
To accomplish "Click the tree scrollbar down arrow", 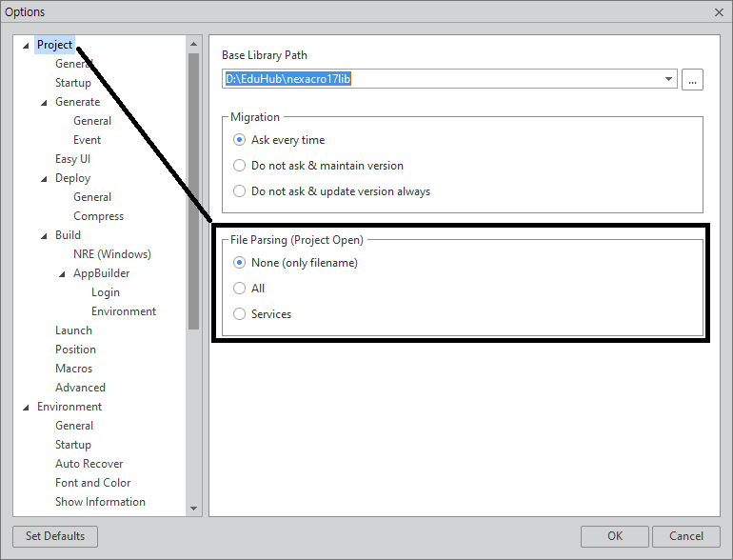I will [x=193, y=509].
